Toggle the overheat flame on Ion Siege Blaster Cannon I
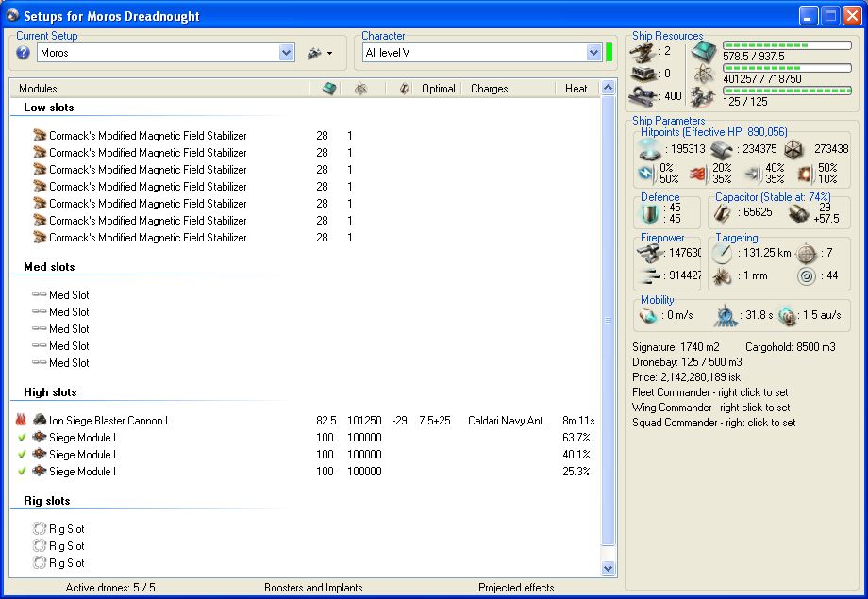 point(21,420)
